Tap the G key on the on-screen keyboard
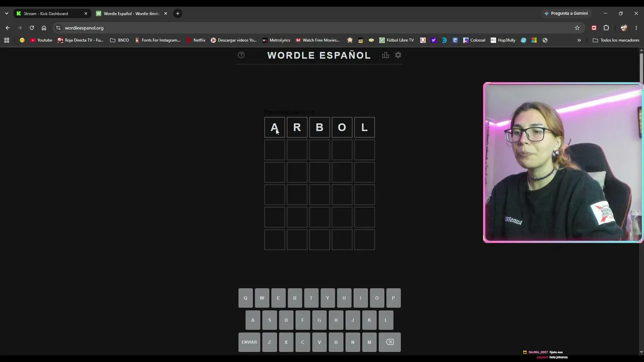Image resolution: width=644 pixels, height=362 pixels. [x=319, y=320]
